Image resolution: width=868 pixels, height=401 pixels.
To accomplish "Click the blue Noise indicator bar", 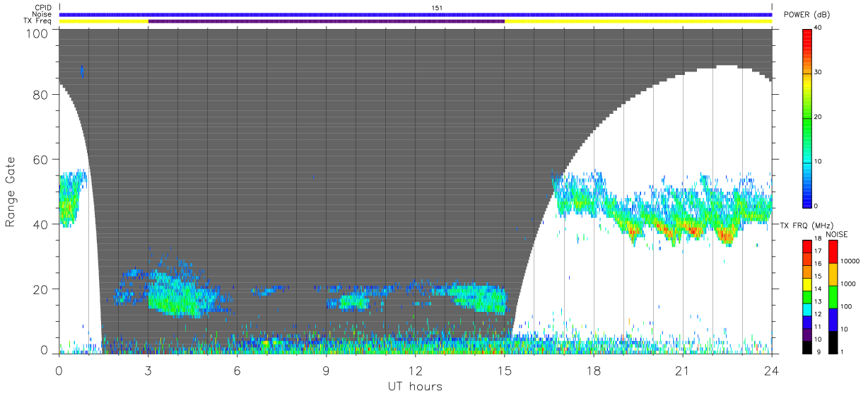I will coord(416,14).
